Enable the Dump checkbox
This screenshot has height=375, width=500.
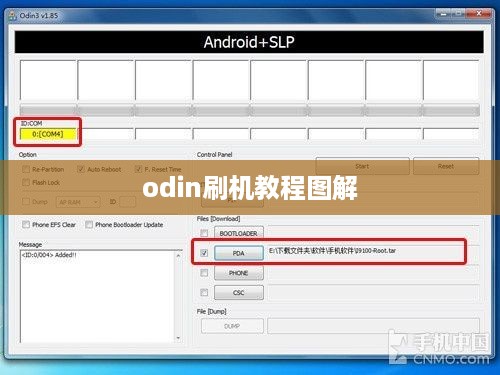(26, 201)
